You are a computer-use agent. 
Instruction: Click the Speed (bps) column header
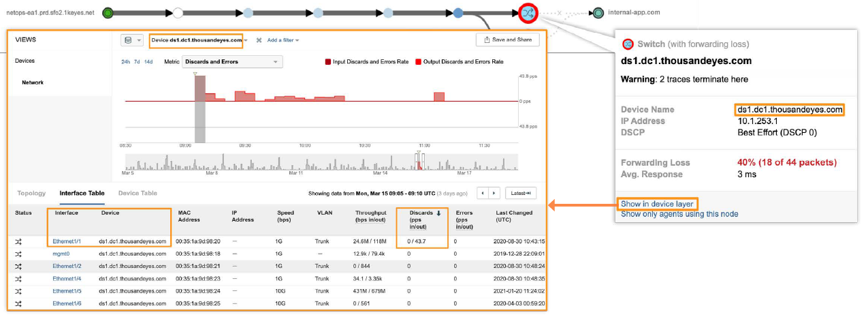click(285, 216)
